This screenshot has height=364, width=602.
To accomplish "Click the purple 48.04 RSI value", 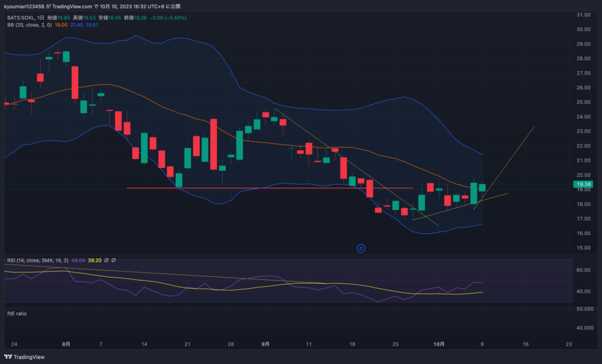I will pyautogui.click(x=78, y=261).
